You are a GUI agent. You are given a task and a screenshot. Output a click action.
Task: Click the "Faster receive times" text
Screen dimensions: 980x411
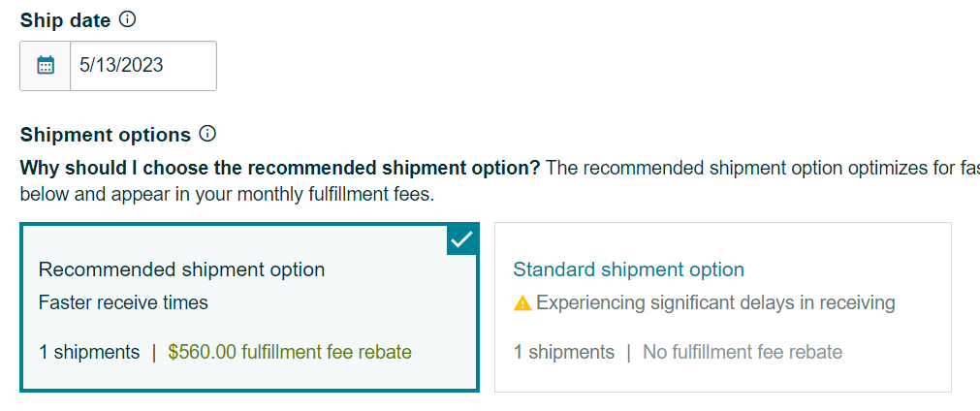click(x=123, y=302)
